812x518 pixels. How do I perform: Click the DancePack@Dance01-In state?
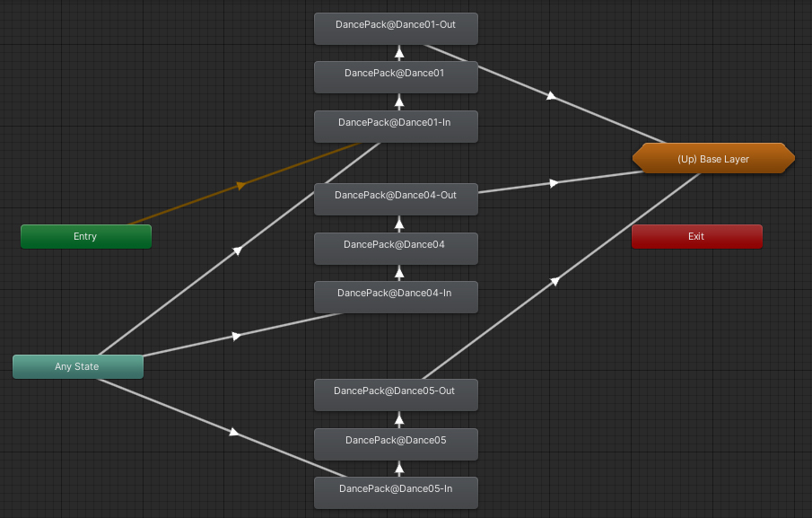(395, 122)
